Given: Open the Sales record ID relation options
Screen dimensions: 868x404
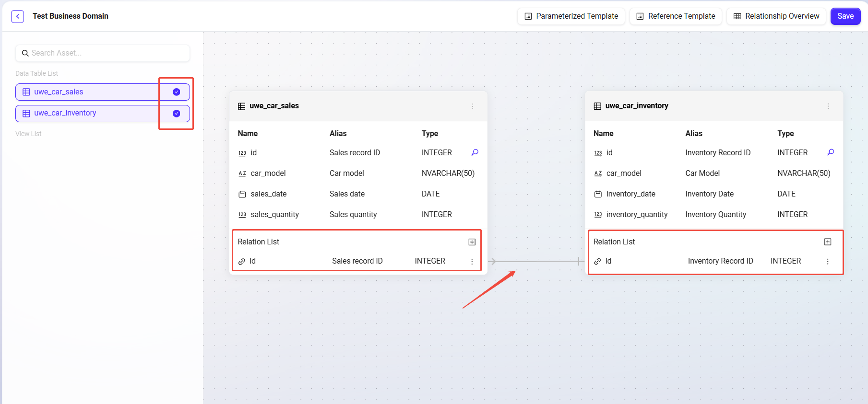Looking at the screenshot, I should (x=472, y=262).
